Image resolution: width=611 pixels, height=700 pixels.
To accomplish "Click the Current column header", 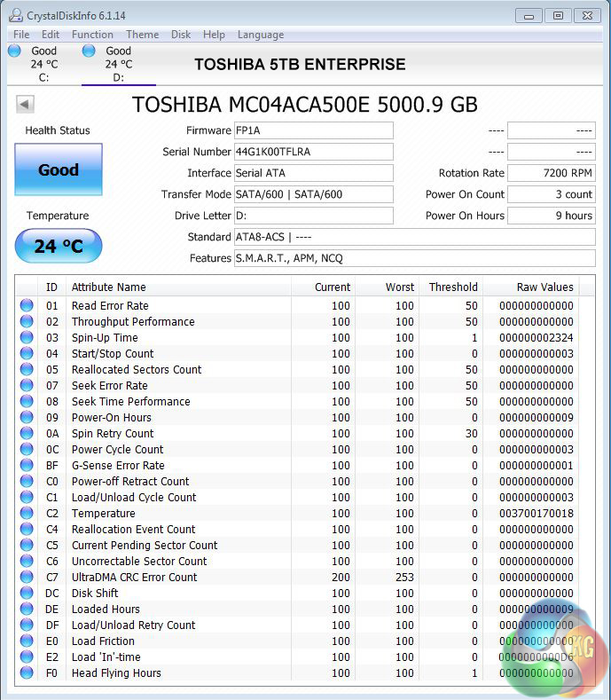I will (x=323, y=287).
